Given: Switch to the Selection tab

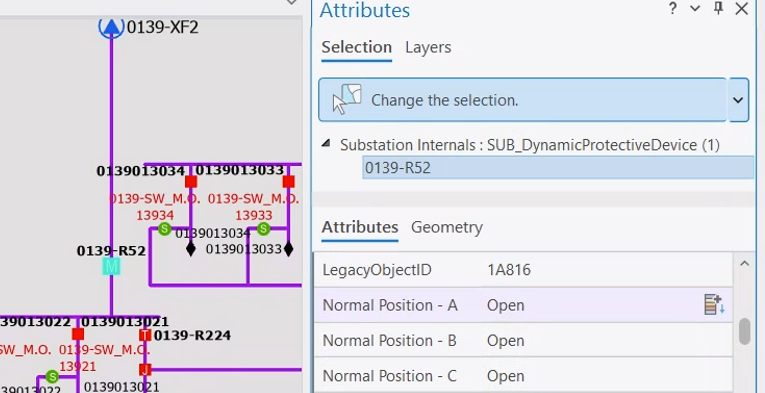Looking at the screenshot, I should [x=357, y=47].
